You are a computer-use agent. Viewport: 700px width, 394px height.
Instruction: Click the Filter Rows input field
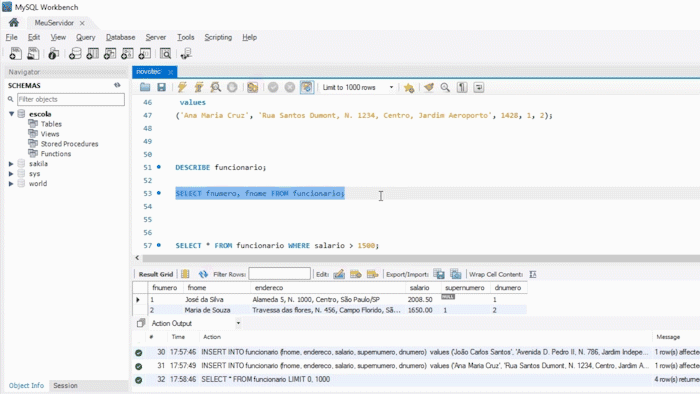coord(279,274)
